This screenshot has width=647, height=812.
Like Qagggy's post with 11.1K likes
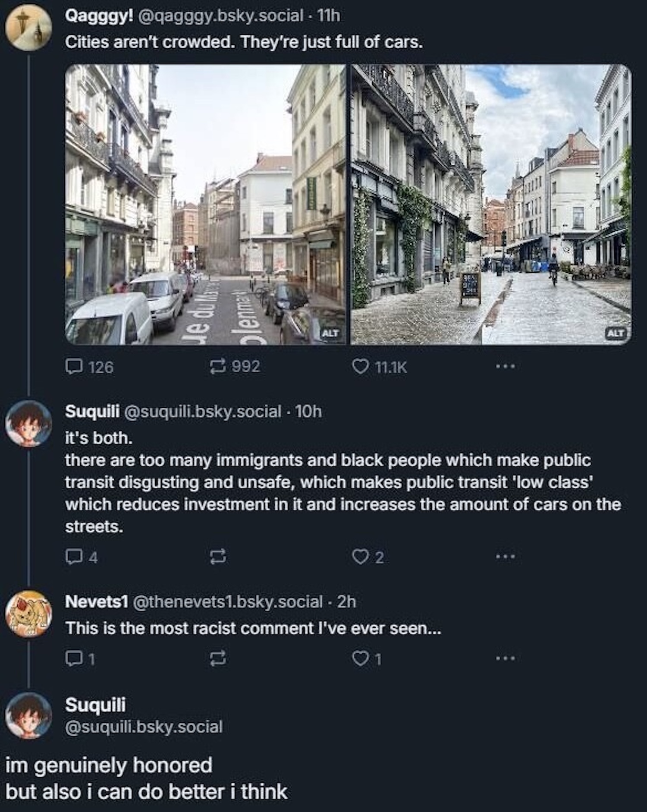[360, 367]
